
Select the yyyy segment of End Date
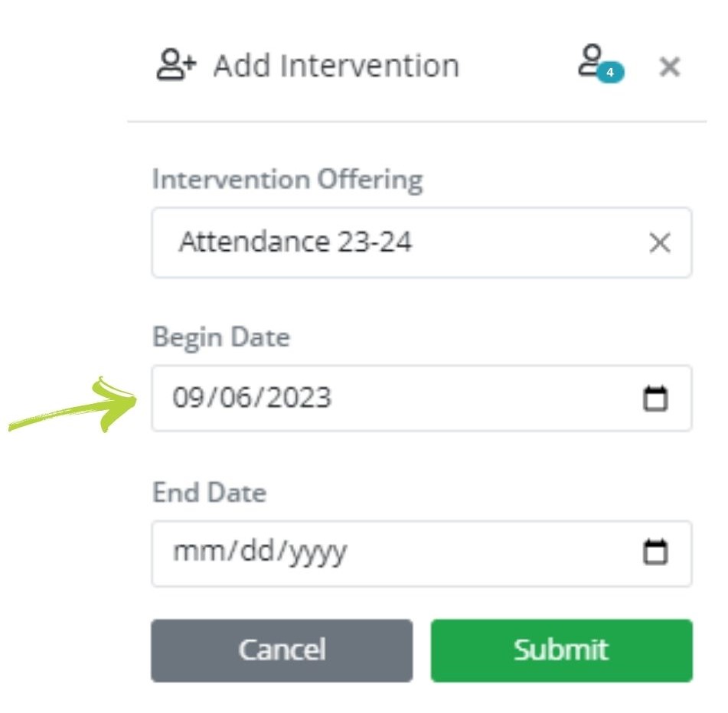[318, 552]
